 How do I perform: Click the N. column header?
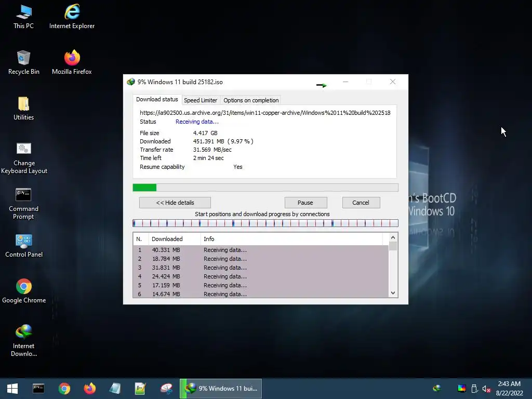click(141, 239)
